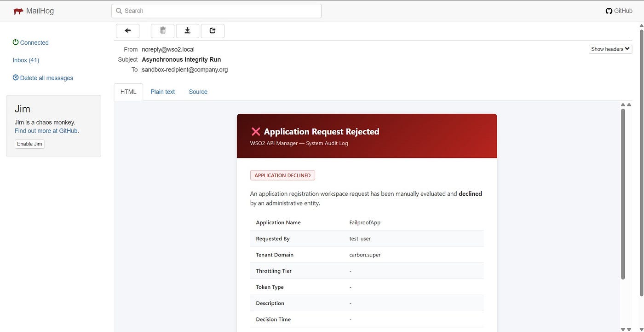Open Inbox (41)
Image resolution: width=644 pixels, height=332 pixels.
tap(26, 60)
